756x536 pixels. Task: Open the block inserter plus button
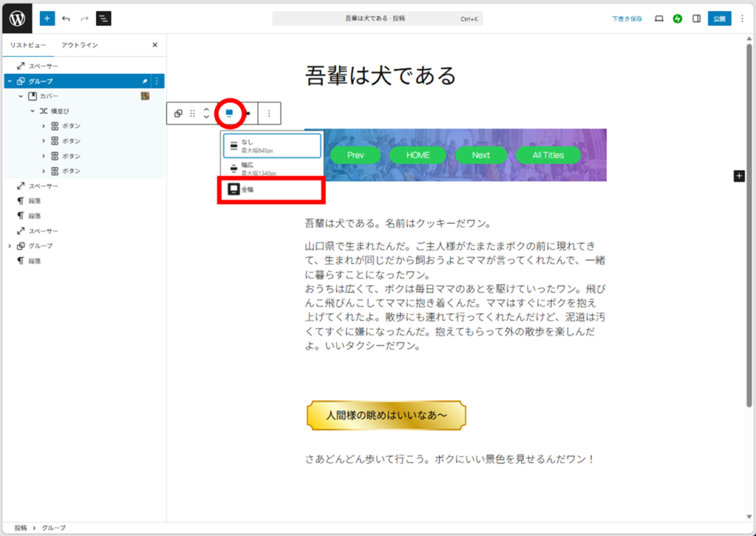(x=47, y=18)
